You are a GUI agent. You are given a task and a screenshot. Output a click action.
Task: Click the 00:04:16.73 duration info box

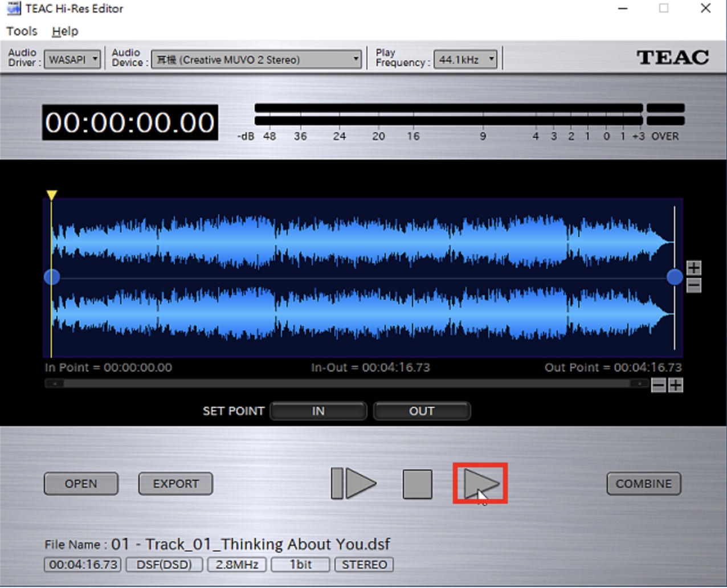(83, 565)
